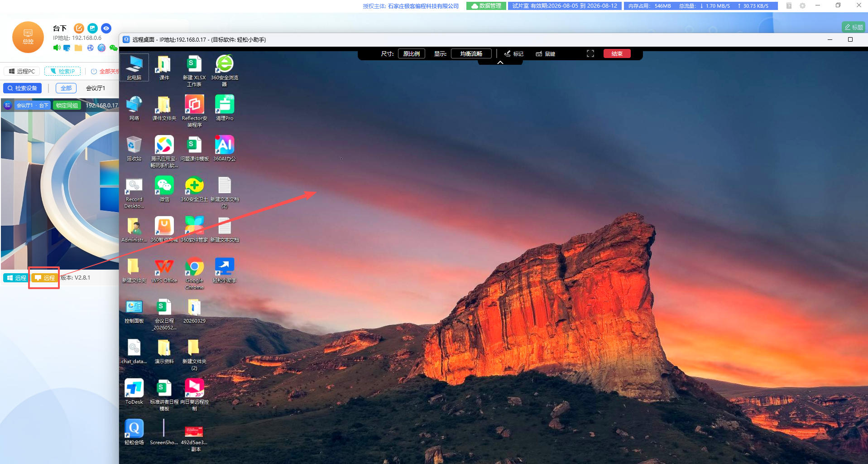
Task: Select the 会议厅1 group tab
Action: click(x=96, y=88)
